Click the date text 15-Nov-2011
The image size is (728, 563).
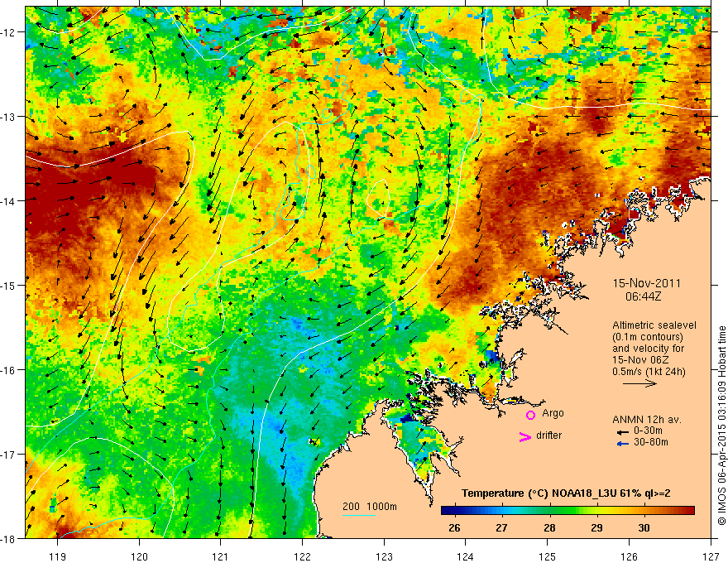(x=647, y=283)
